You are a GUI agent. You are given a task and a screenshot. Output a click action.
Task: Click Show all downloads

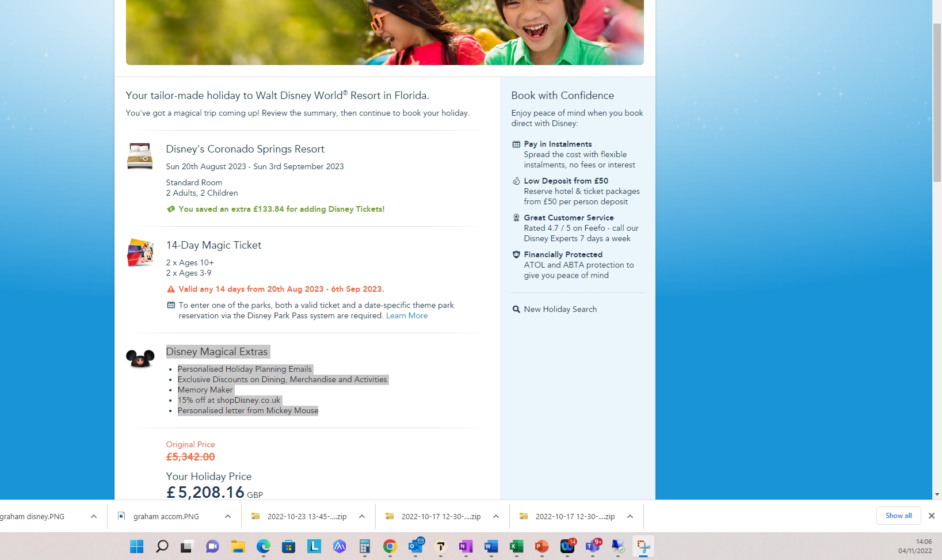coord(898,516)
